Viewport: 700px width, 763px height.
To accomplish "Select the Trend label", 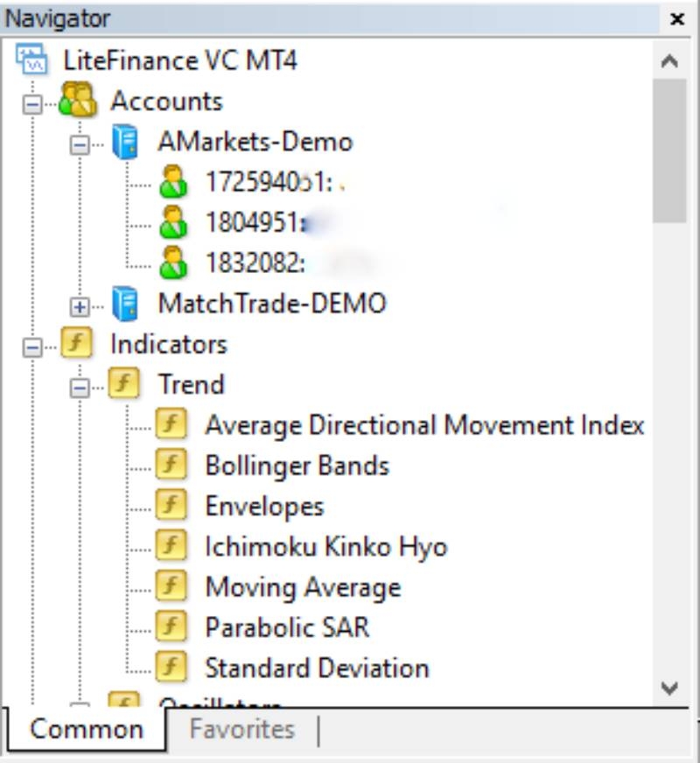I will coord(191,384).
